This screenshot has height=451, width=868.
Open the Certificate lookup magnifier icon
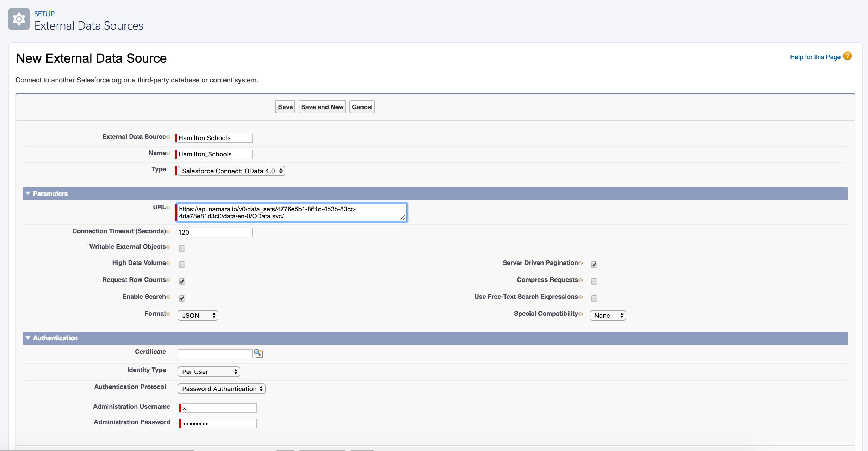pyautogui.click(x=259, y=353)
